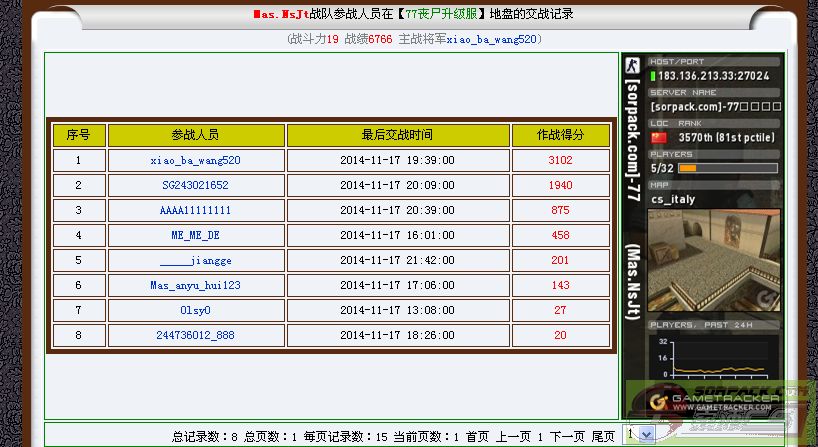Click the score 875
The image size is (818, 447).
pos(560,210)
